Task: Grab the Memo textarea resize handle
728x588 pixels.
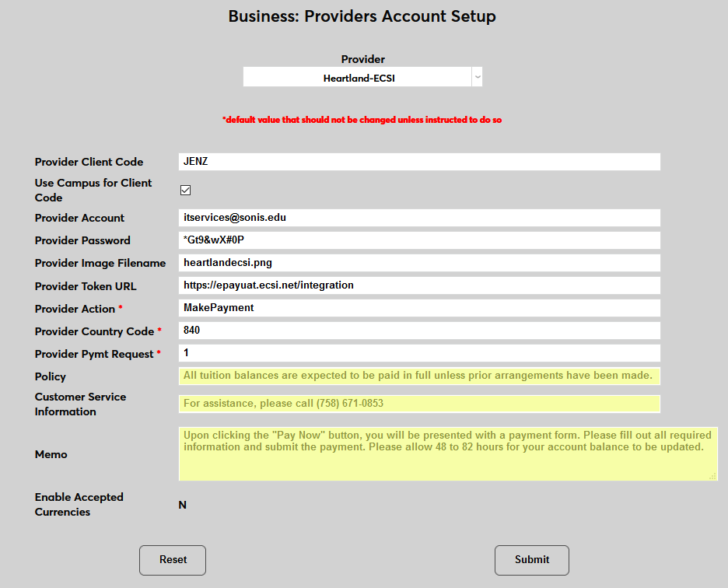Action: tap(712, 476)
